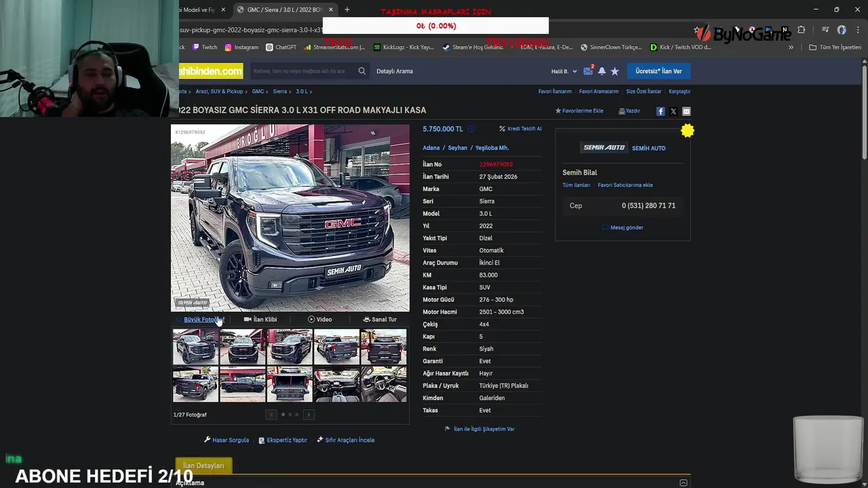This screenshot has height=488, width=868.
Task: Open the Steam'e Hoş Geldiniz bookmark
Action: coord(473,47)
